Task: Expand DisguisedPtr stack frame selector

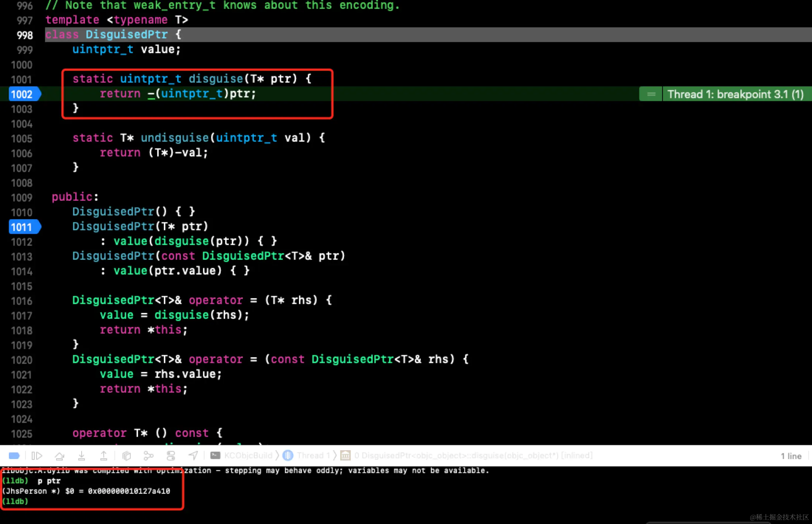Action: coord(472,456)
